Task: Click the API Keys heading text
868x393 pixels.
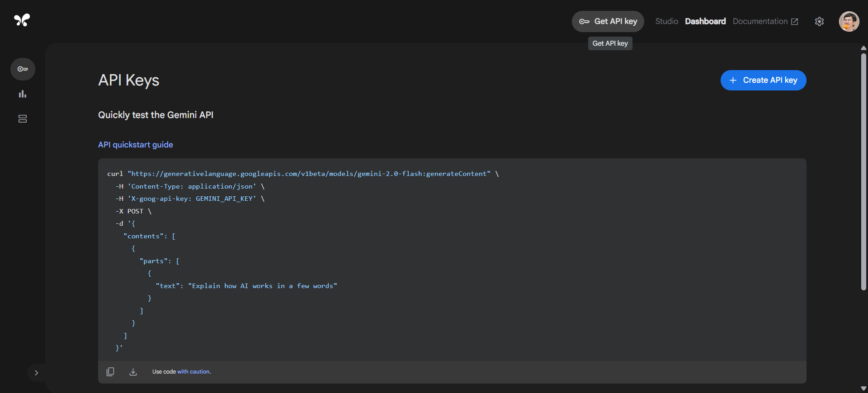Action: (129, 80)
